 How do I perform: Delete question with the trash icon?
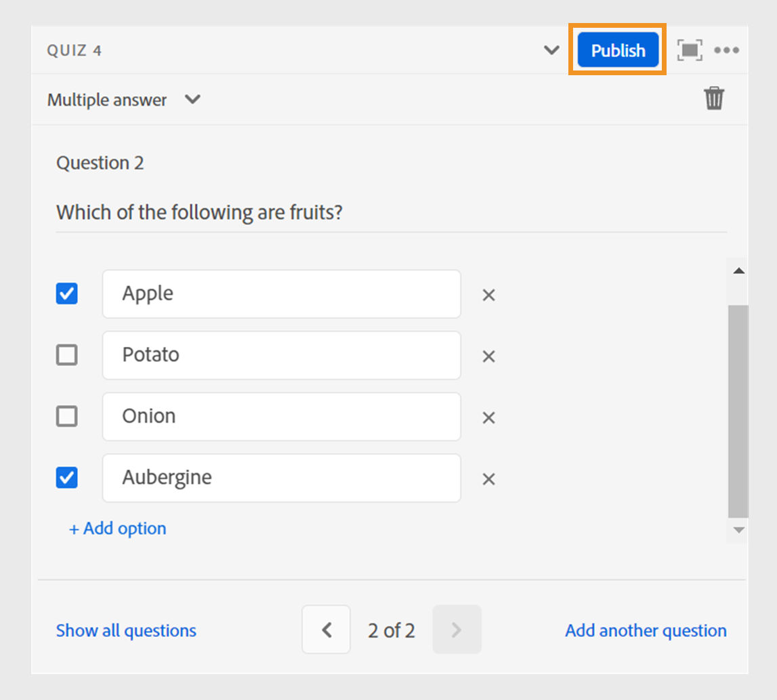tap(714, 98)
